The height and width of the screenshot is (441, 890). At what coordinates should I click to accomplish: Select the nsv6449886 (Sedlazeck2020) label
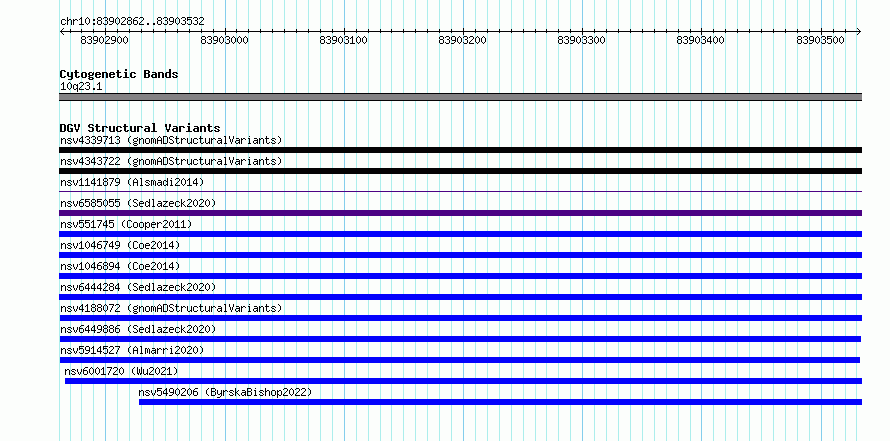pos(138,329)
